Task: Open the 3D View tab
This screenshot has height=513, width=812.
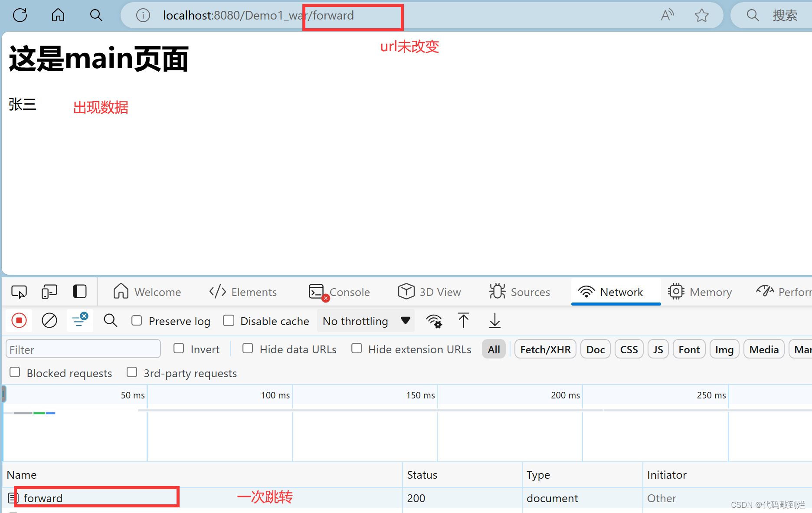Action: pos(429,292)
